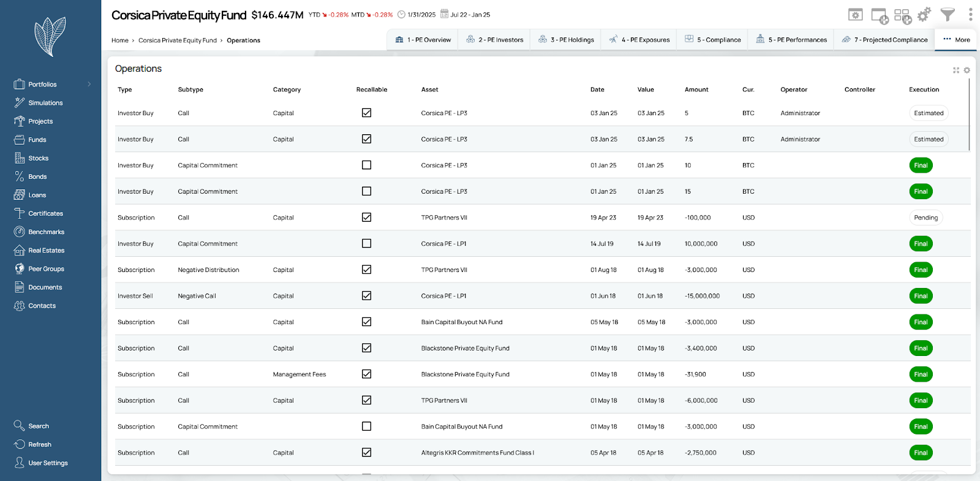The height and width of the screenshot is (481, 980).
Task: Open the vertical three-dot menu
Action: point(970,15)
